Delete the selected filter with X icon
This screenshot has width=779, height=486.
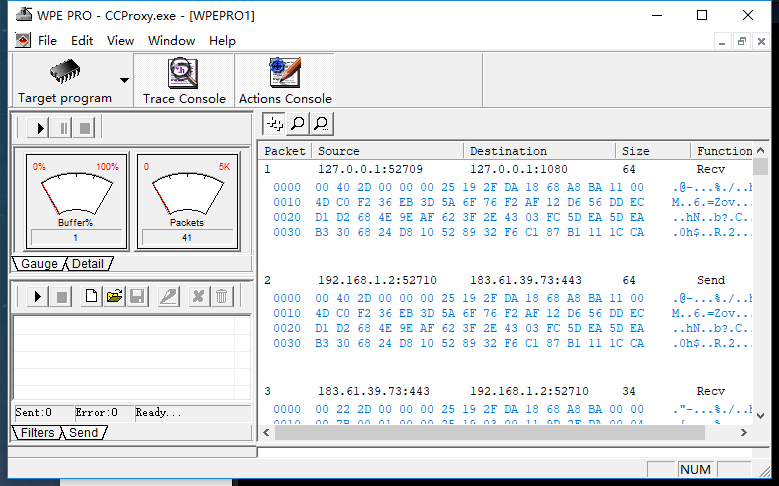198,297
